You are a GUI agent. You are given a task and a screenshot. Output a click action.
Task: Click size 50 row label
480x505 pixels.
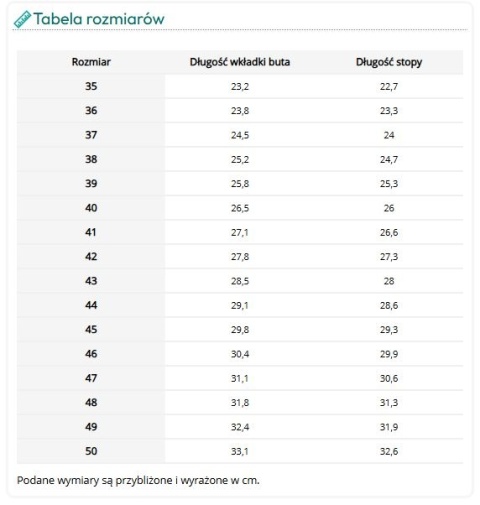[91, 451]
